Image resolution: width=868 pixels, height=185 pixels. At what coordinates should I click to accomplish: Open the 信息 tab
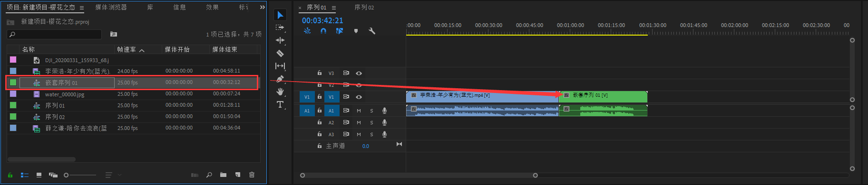click(179, 8)
